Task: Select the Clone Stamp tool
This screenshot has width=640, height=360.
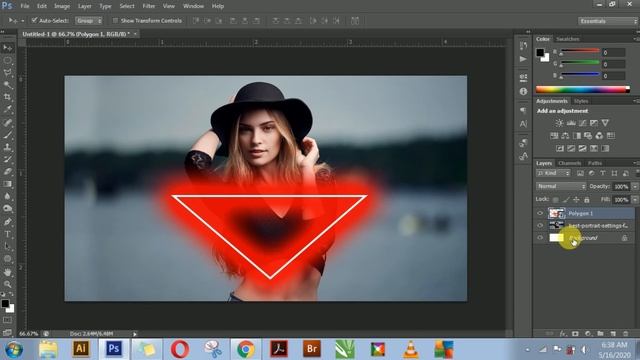Action: (x=7, y=147)
